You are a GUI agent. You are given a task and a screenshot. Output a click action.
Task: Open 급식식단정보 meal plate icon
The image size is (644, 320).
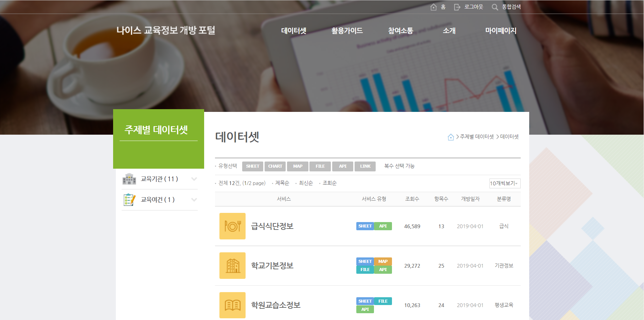pyautogui.click(x=232, y=226)
